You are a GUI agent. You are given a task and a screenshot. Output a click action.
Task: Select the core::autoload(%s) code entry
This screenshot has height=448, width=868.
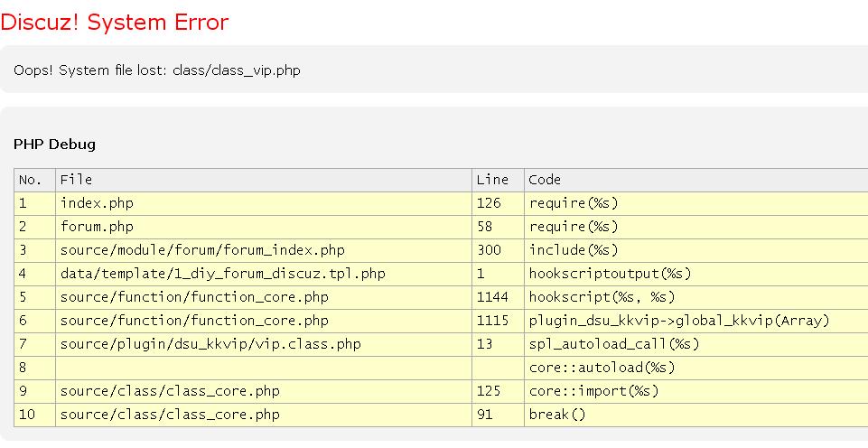(602, 368)
